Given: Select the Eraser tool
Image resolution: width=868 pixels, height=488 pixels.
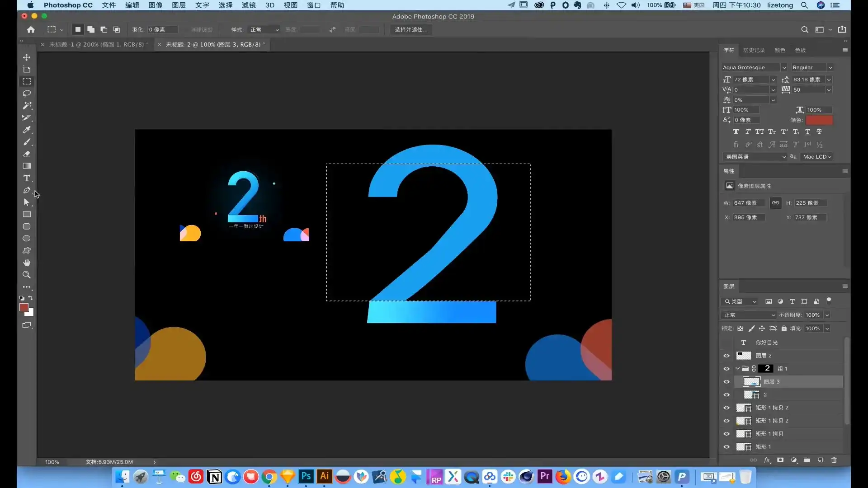Looking at the screenshot, I should [27, 154].
